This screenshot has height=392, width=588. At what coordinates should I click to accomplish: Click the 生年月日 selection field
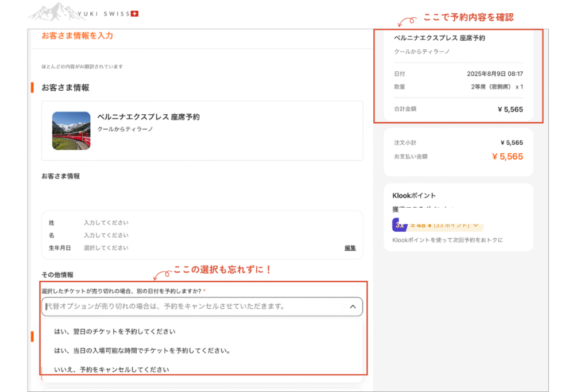106,248
